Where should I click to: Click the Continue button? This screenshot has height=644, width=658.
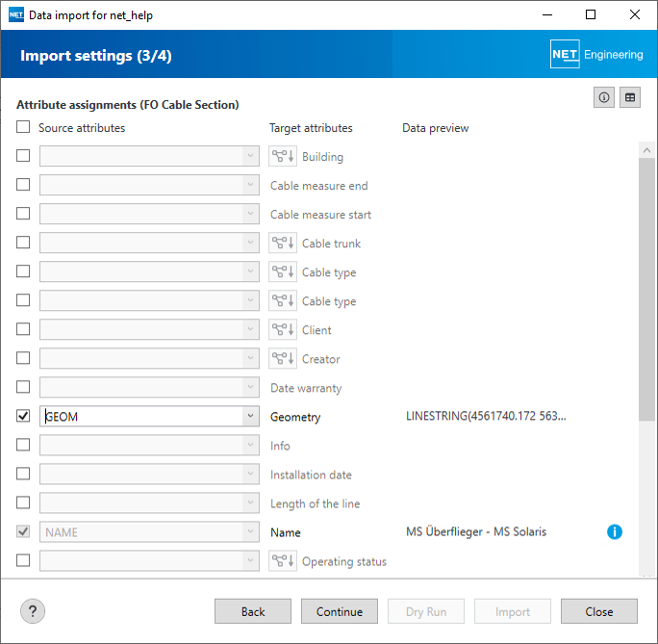340,611
